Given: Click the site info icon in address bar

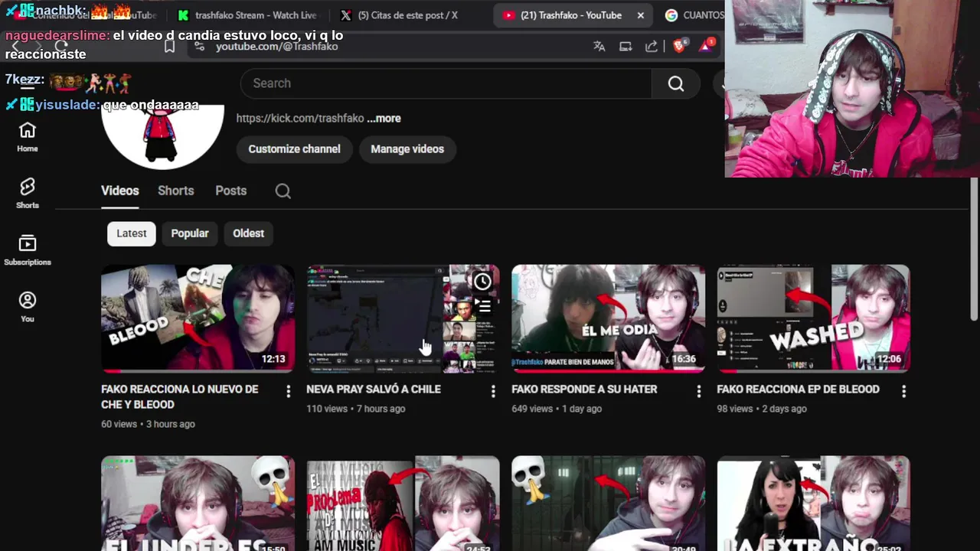Looking at the screenshot, I should click(200, 47).
